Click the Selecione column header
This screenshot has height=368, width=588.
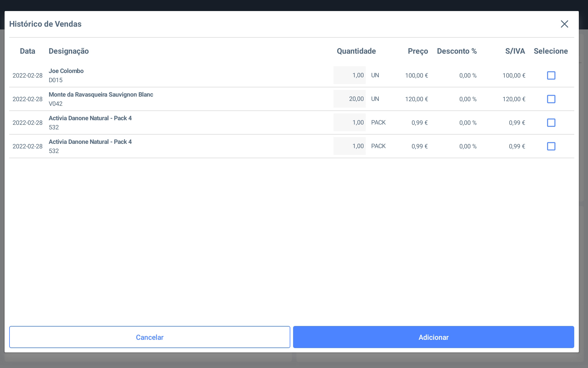[551, 51]
